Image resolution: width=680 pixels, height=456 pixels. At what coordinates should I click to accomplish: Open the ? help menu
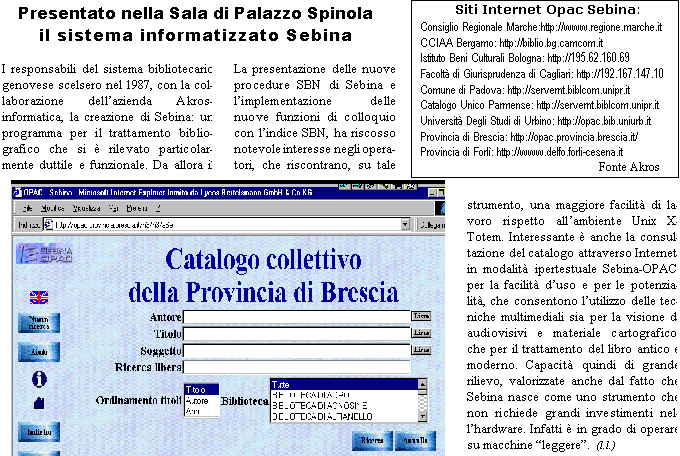tap(158, 208)
